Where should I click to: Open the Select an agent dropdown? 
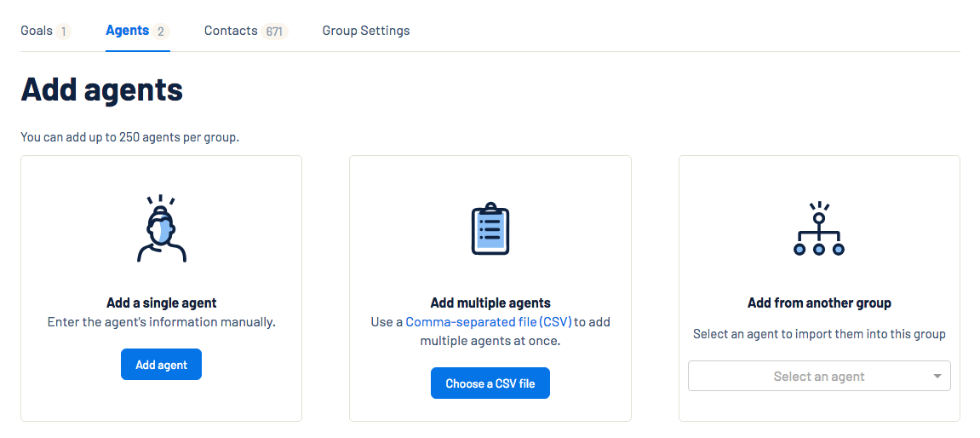pyautogui.click(x=819, y=376)
